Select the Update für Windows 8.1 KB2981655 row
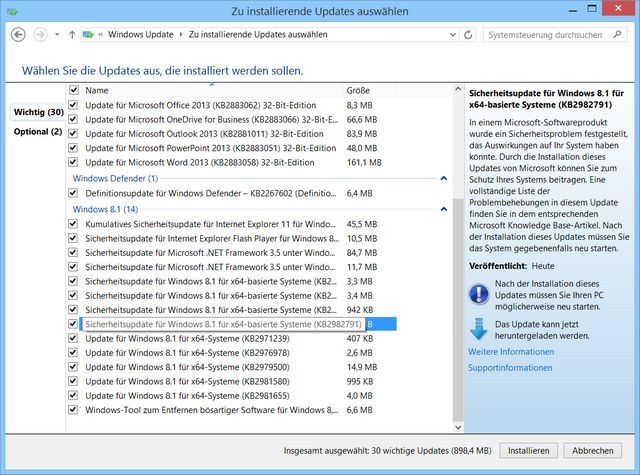The height and width of the screenshot is (475, 640). pos(232,395)
